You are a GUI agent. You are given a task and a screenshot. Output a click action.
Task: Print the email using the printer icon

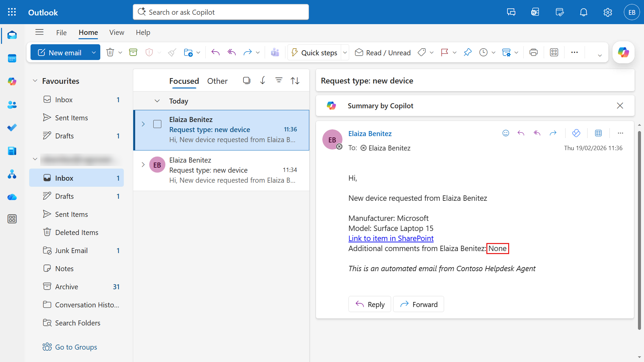533,52
